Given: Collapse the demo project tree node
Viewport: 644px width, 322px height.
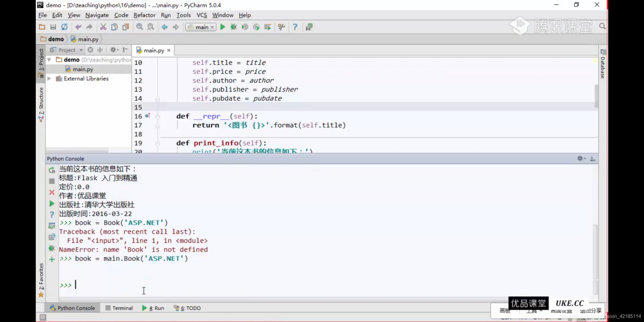Looking at the screenshot, I should point(49,59).
